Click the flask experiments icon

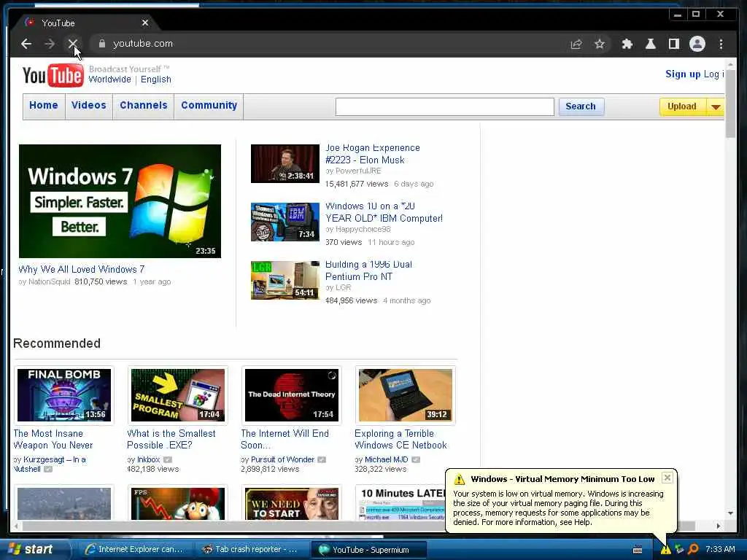coord(650,44)
